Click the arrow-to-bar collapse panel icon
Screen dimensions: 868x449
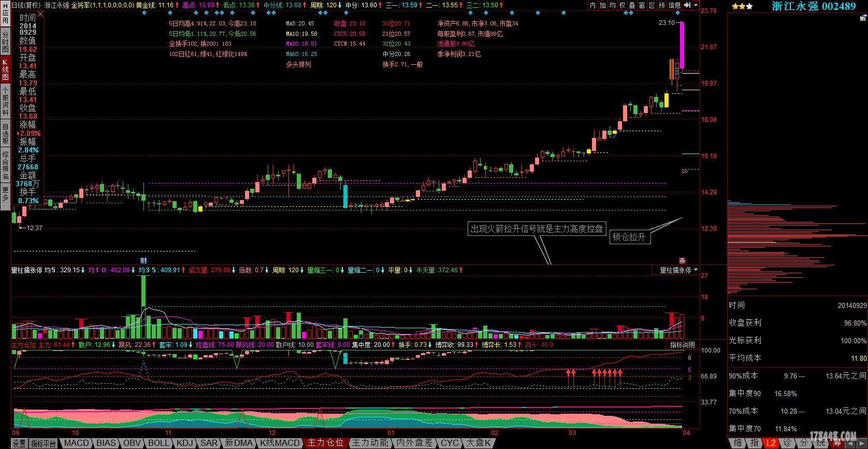(x=687, y=5)
